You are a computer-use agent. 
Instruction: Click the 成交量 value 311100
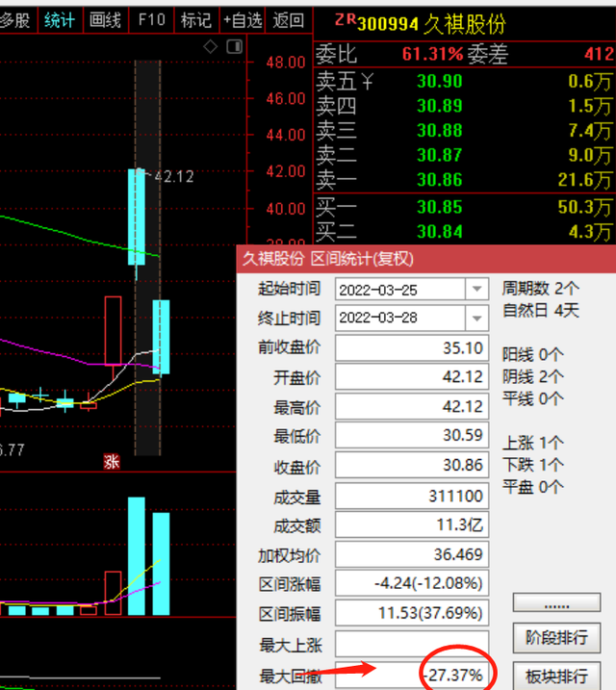[412, 496]
